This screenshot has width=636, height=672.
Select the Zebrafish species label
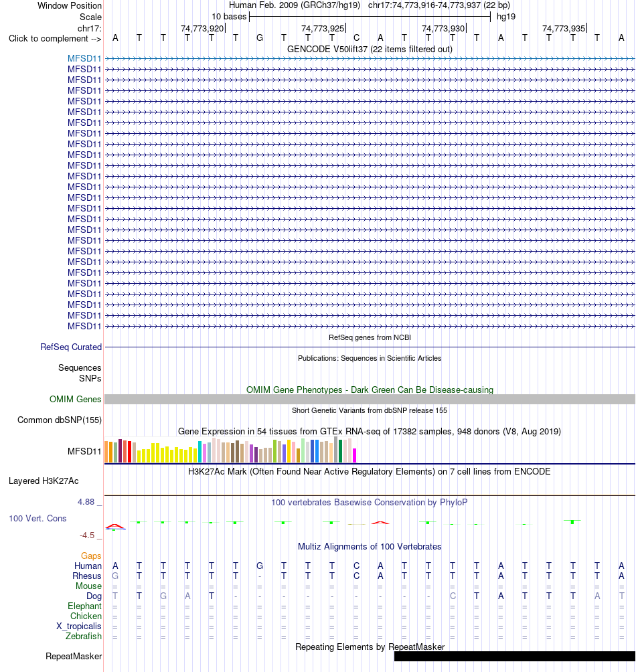coord(84,636)
